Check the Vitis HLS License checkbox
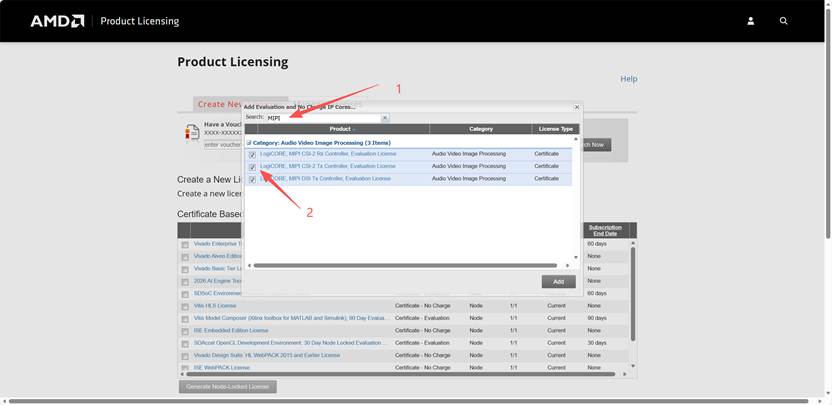832x405 pixels. [185, 307]
